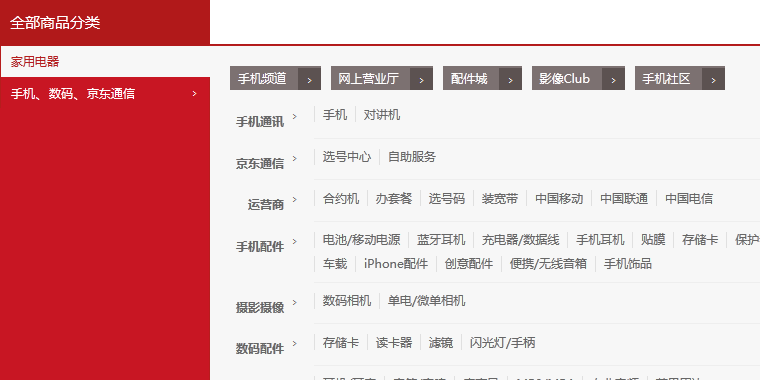Screen dimensions: 760x380
Task: Expand the chevron beside 京东通信 row label
Action: [x=295, y=158]
